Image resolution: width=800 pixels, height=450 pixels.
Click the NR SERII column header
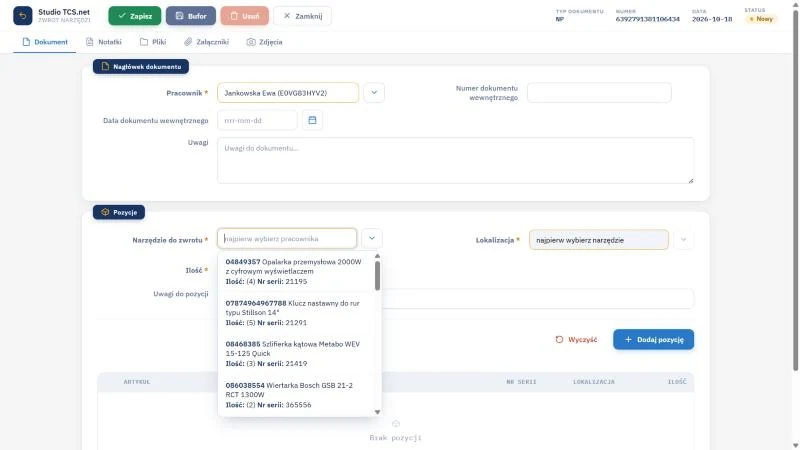(x=521, y=382)
